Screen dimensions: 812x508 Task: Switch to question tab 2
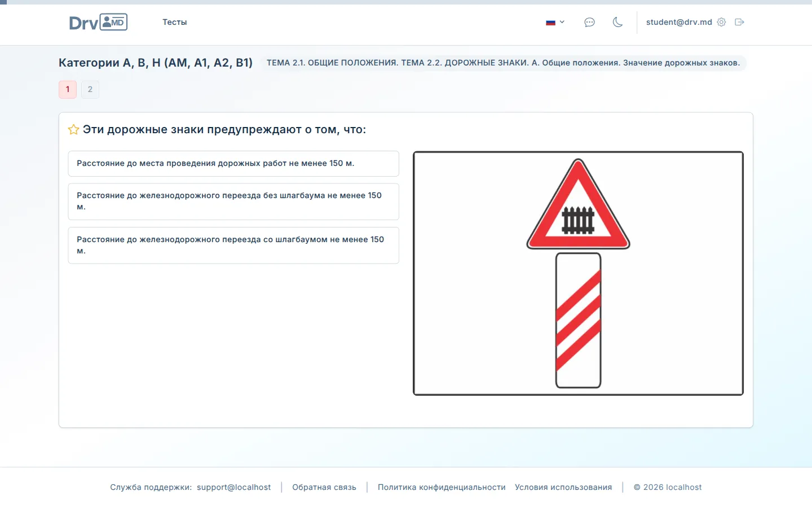(x=90, y=89)
